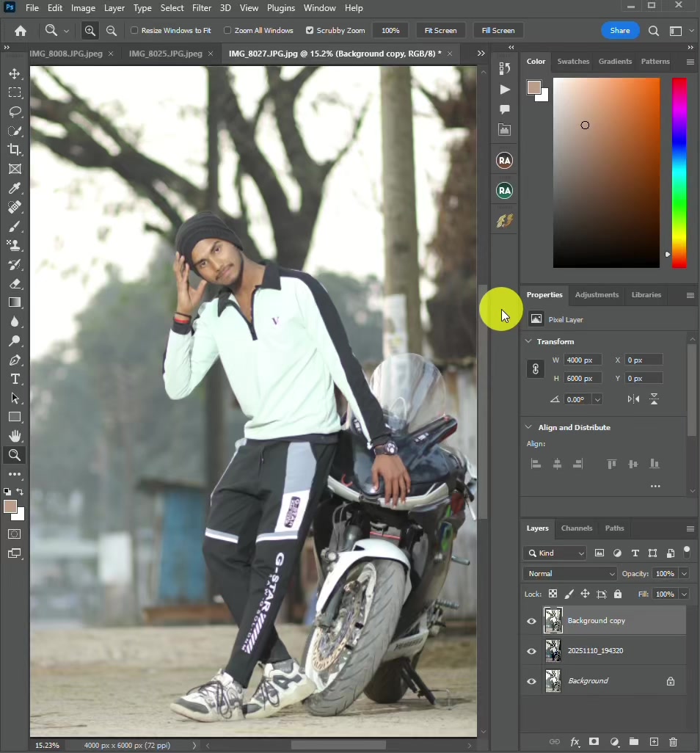Click the foreground color swatch in Color panel
This screenshot has width=700, height=753.
[533, 87]
